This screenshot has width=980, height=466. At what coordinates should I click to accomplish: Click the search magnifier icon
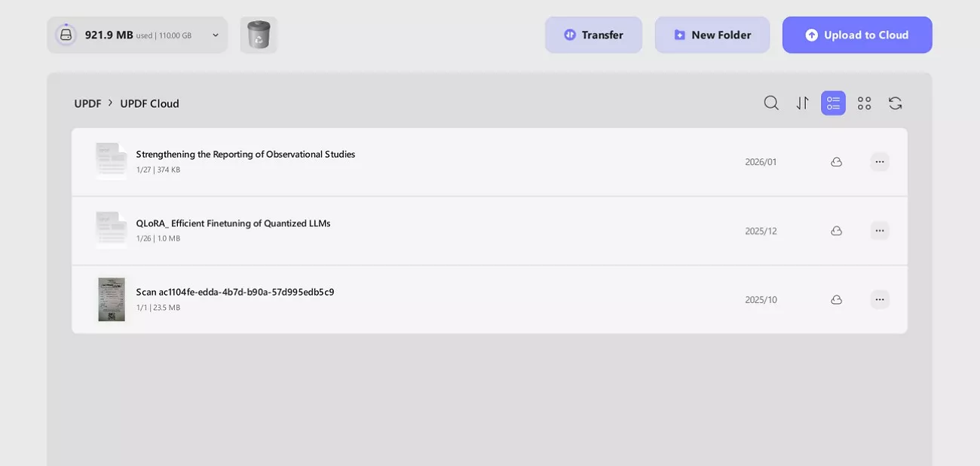pos(770,103)
